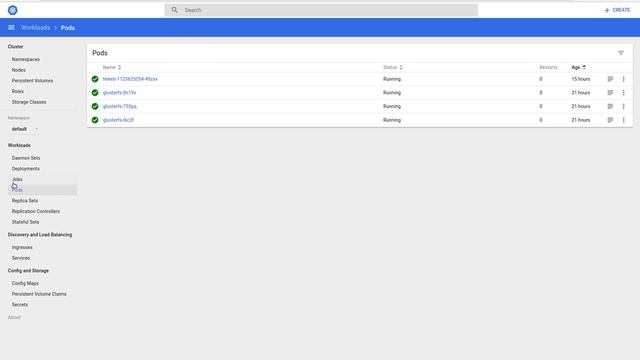Sort pods by the Status column arrow
Viewport: 640px width, 360px height.
(x=401, y=67)
